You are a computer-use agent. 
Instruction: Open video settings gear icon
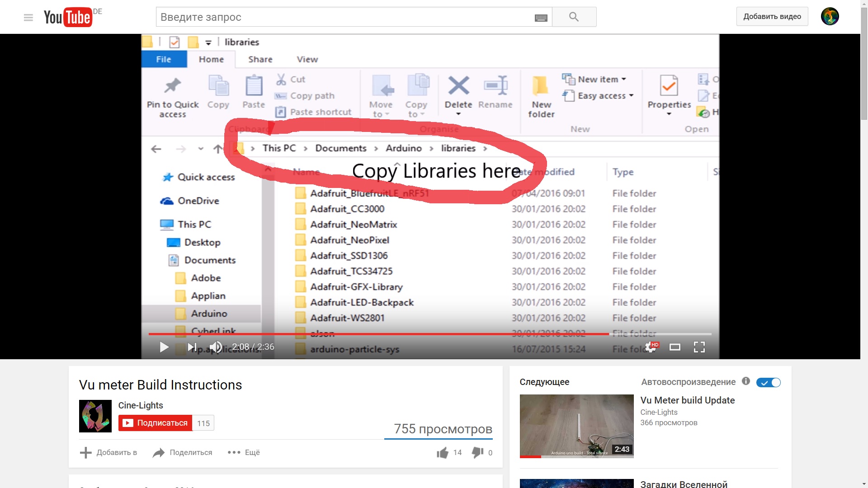pos(651,347)
